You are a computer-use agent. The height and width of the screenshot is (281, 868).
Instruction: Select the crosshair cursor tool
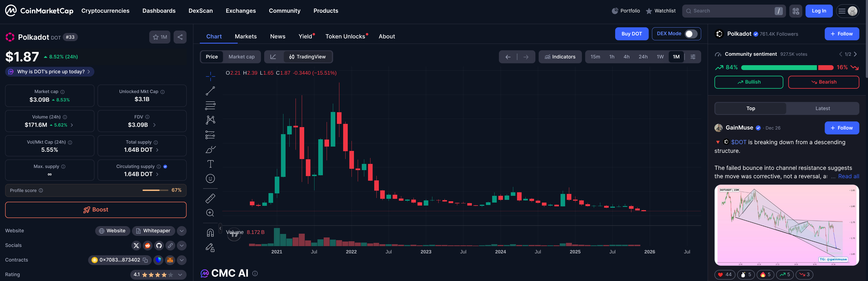210,77
